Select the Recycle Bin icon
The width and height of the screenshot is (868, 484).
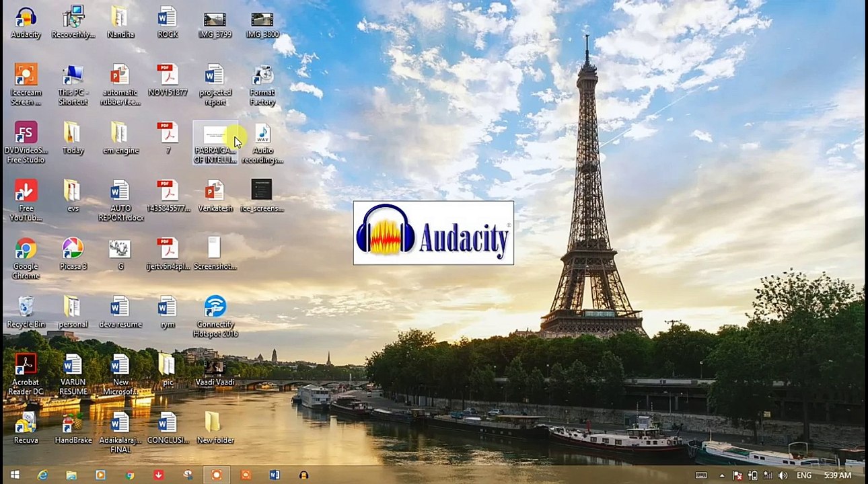(26, 312)
